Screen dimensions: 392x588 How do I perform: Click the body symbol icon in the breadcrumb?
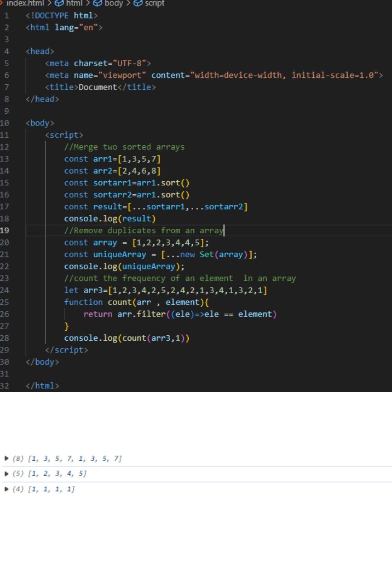(98, 4)
